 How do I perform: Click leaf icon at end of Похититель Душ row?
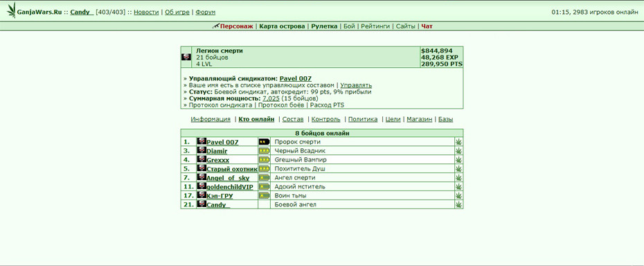459,168
